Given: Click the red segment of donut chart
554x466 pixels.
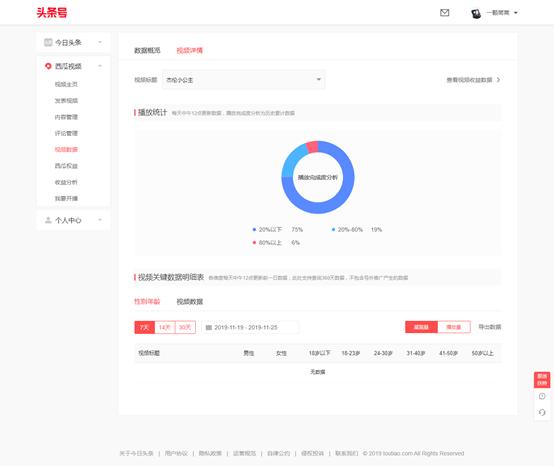Looking at the screenshot, I should [x=312, y=147].
